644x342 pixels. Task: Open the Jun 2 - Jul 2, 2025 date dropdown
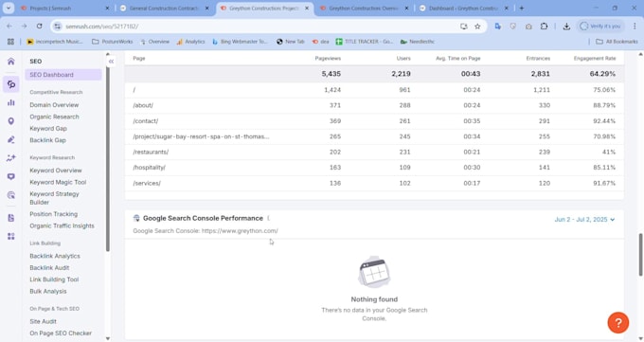(584, 220)
